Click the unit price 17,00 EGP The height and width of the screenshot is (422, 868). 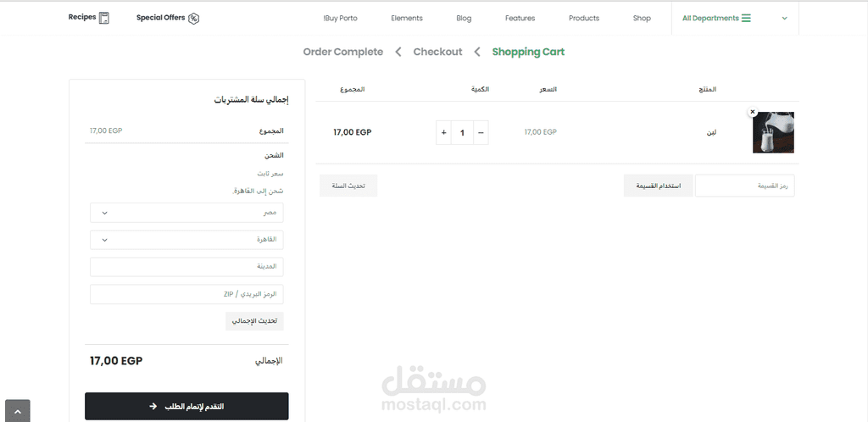(540, 132)
